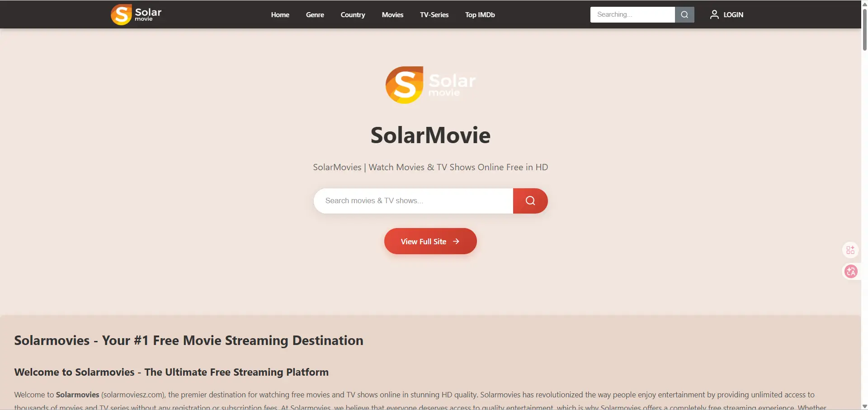The image size is (868, 410).
Task: Click the scrollbar down arrow
Action: coord(864,406)
